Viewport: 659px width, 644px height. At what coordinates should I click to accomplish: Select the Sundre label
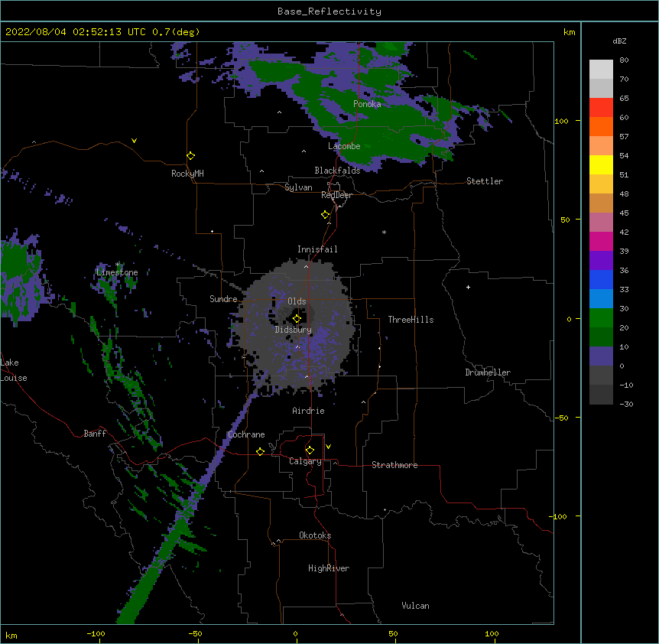click(x=223, y=299)
